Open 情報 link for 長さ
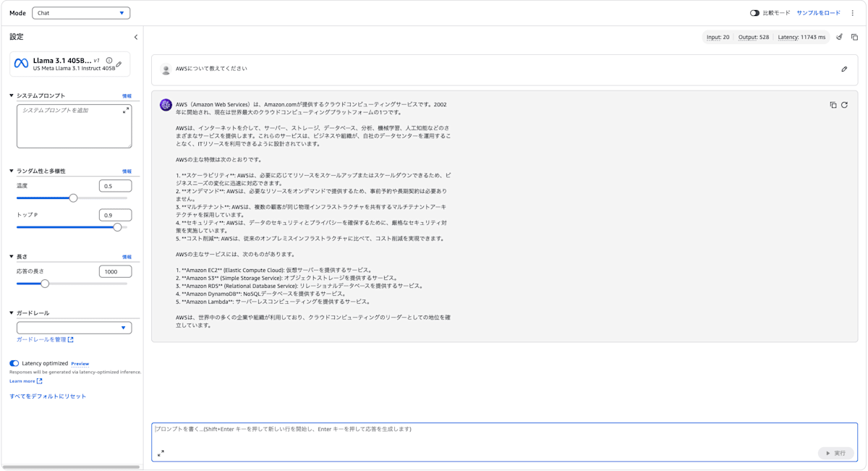The height and width of the screenshot is (471, 868). (x=127, y=257)
